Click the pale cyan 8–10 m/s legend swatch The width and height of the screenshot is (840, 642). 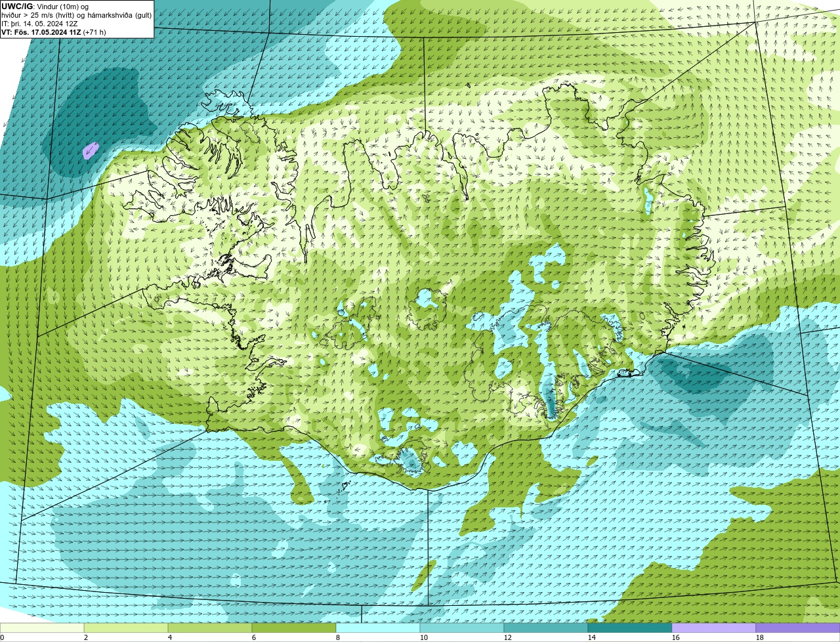pos(378,628)
